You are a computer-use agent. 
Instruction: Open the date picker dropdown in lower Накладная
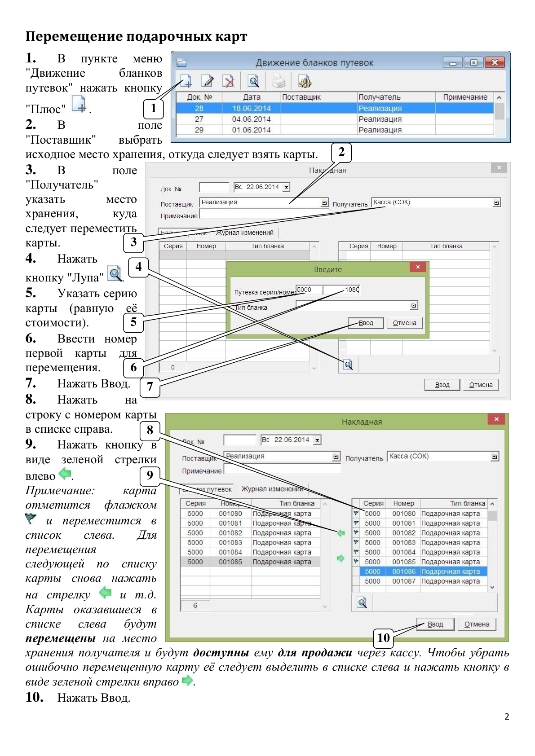[x=317, y=440]
